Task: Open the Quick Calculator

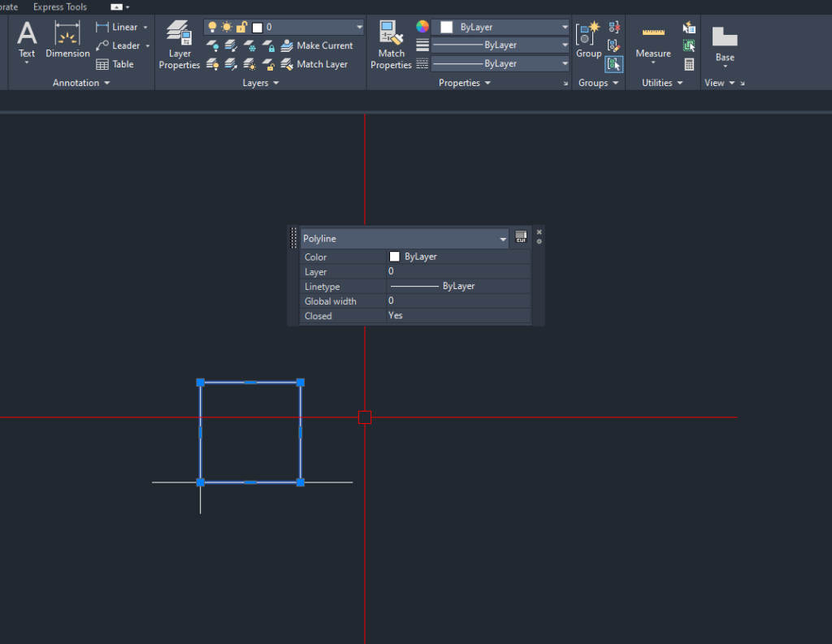Action: [x=689, y=64]
